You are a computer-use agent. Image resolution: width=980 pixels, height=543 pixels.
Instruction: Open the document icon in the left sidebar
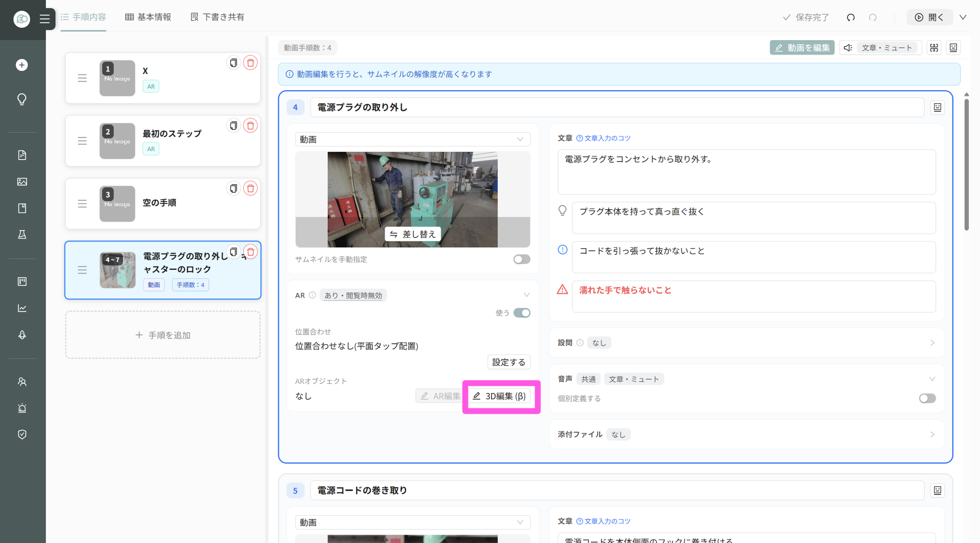tap(22, 155)
